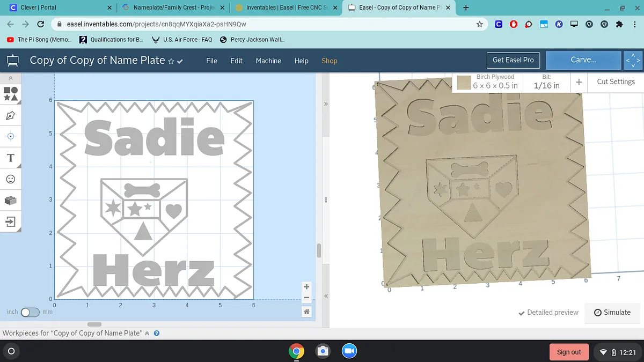This screenshot has height=362, width=644.
Task: Collapse design pane with top double arrow
Action: click(325, 104)
